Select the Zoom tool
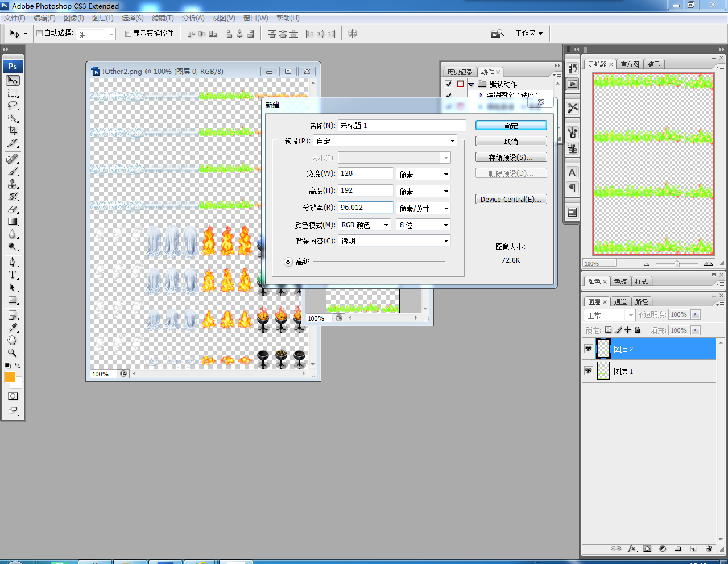This screenshot has width=728, height=564. point(13,353)
